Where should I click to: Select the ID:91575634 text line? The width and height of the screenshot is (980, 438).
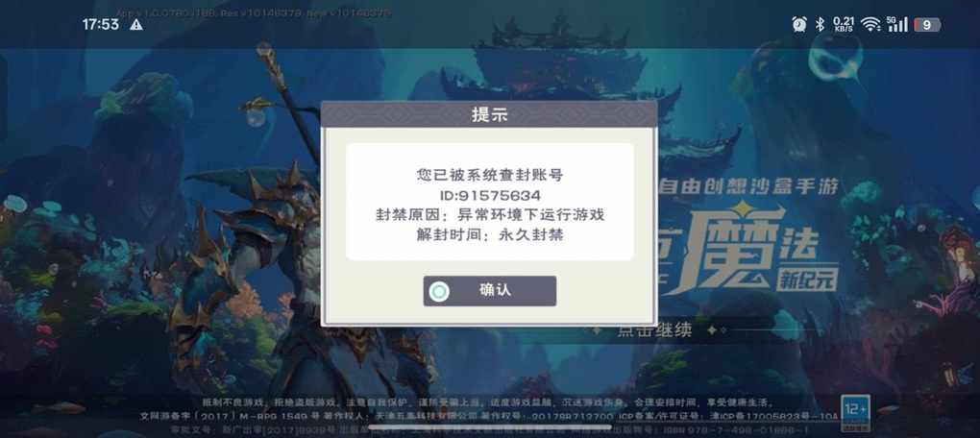489,195
